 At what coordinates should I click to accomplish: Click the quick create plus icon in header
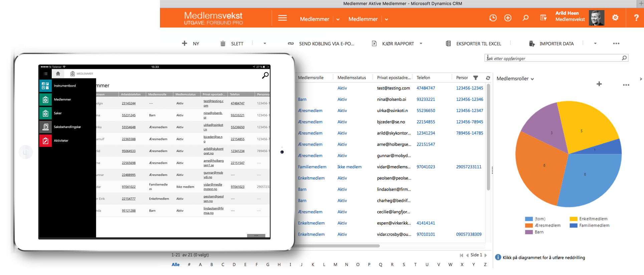tap(508, 18)
